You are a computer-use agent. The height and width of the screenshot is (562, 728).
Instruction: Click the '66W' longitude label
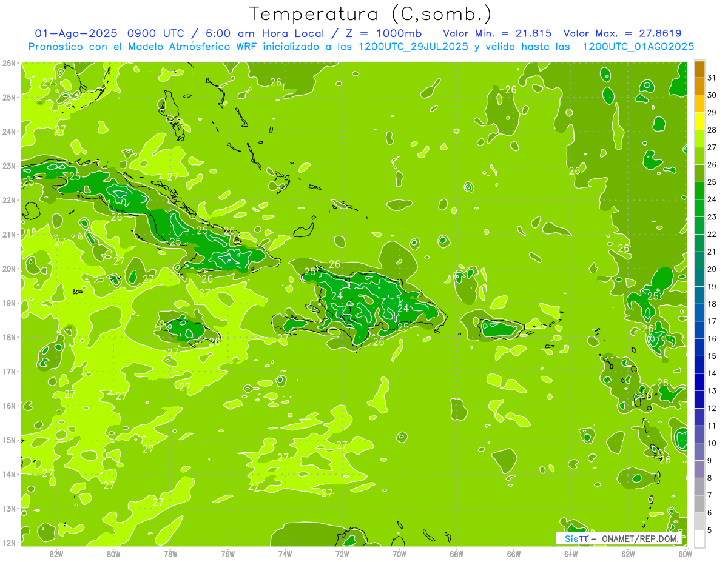click(x=514, y=554)
